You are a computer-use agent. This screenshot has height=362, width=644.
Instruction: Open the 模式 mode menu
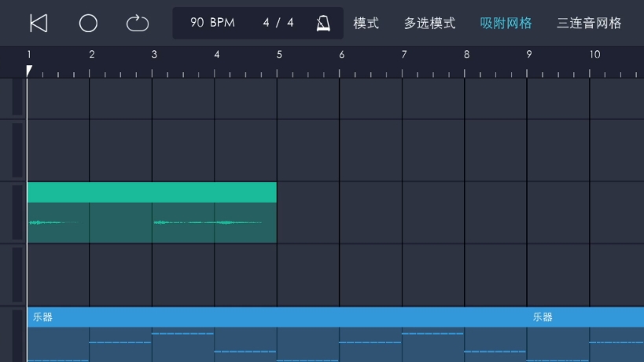pyautogui.click(x=366, y=24)
